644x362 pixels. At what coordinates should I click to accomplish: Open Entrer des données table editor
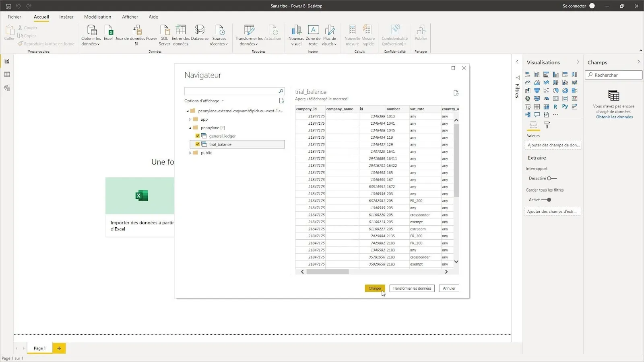coord(181,35)
